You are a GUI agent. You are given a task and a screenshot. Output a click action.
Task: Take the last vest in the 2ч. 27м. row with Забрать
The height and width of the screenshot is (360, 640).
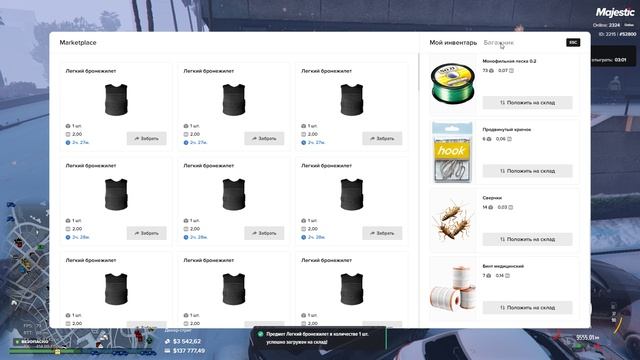pos(382,138)
